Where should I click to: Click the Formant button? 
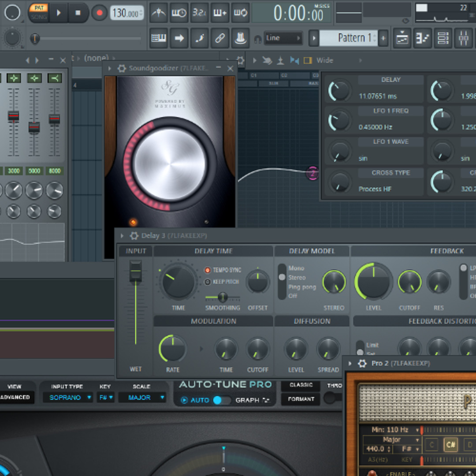click(x=301, y=399)
